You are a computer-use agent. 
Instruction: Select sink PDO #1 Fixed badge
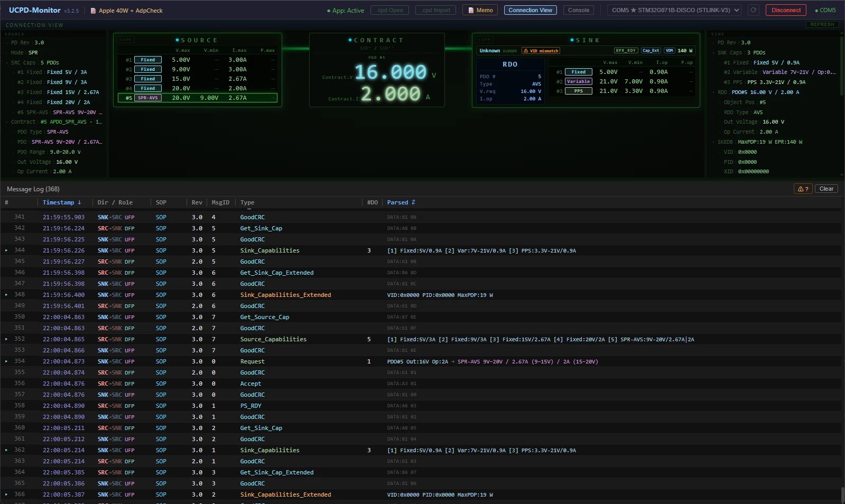coord(579,72)
